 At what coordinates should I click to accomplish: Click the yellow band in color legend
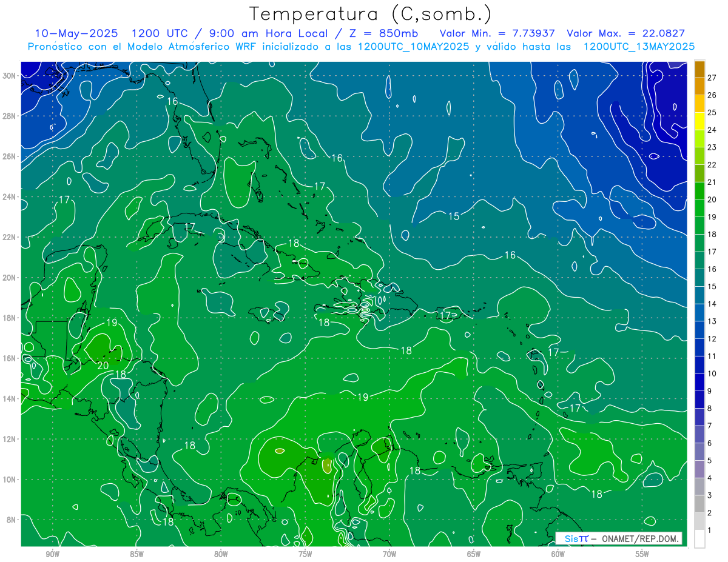click(x=699, y=121)
